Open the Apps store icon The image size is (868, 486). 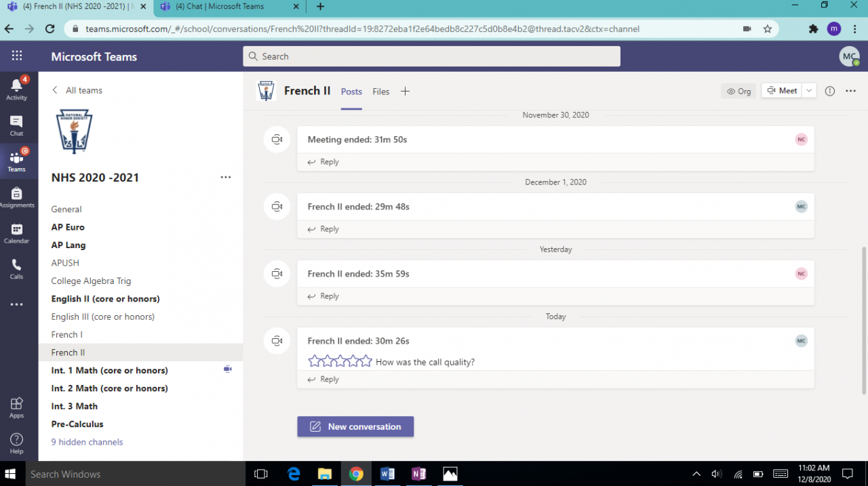[16, 407]
